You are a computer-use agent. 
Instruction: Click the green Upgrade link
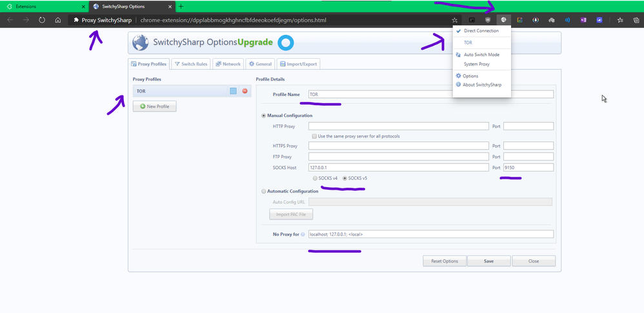pos(255,42)
